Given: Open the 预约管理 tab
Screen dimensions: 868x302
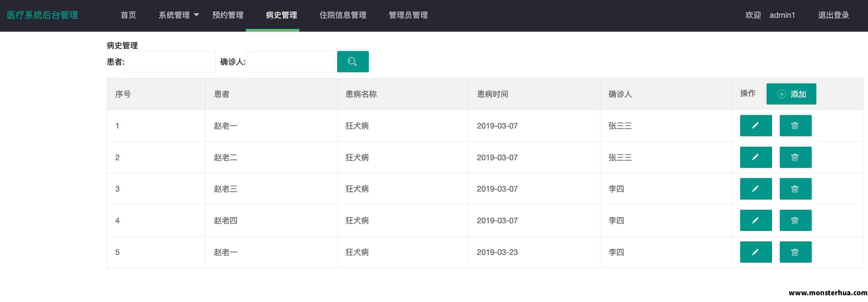Looking at the screenshot, I should click(x=228, y=15).
